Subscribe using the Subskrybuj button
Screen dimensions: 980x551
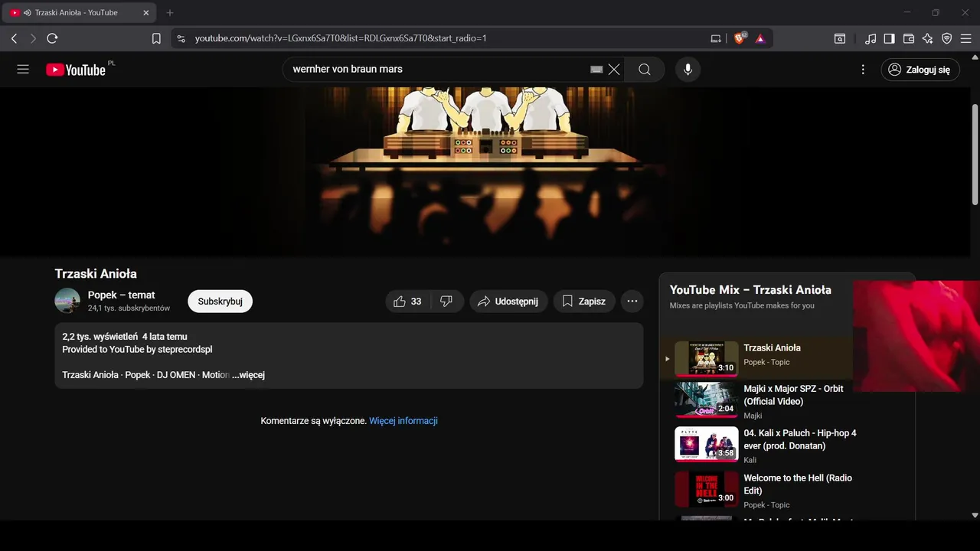pos(220,302)
